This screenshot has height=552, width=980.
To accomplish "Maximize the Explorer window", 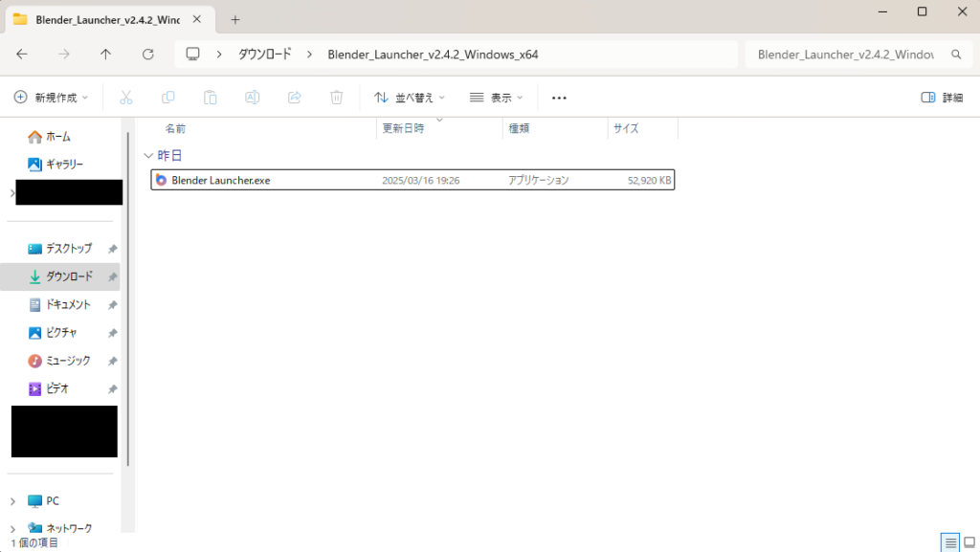I will pos(922,11).
